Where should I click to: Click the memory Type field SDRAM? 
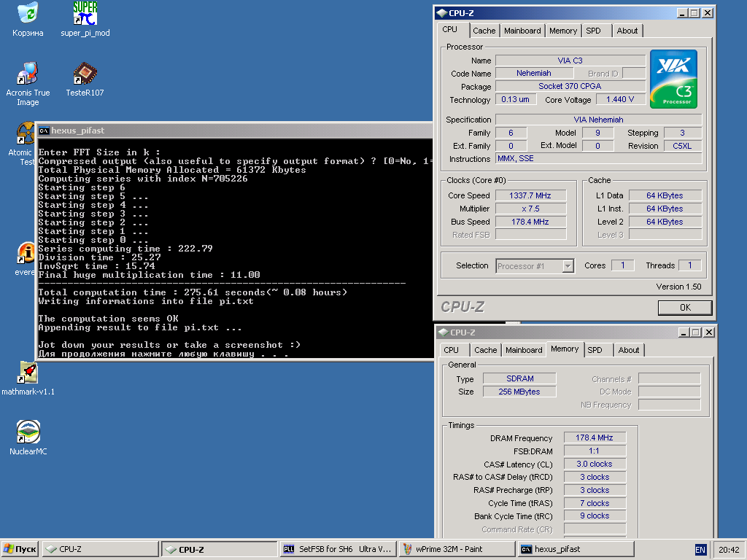click(x=519, y=378)
